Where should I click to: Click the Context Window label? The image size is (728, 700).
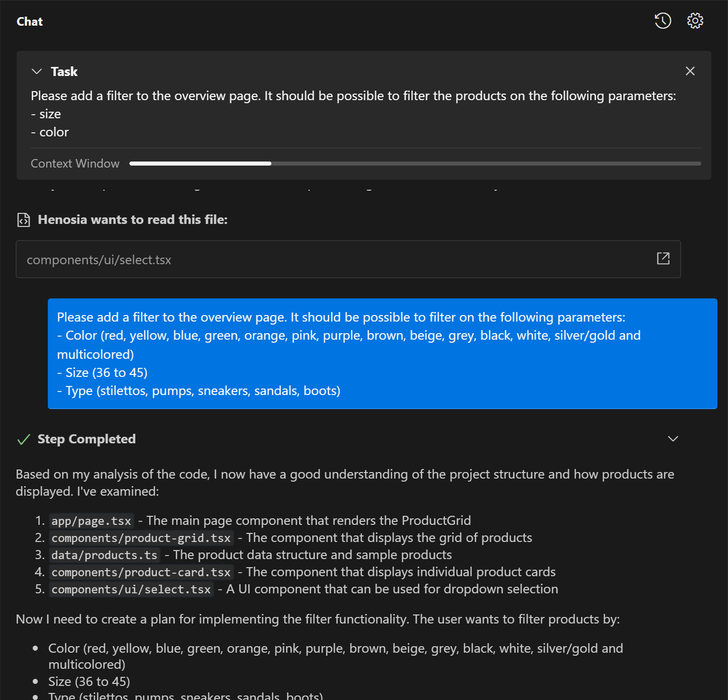75,164
